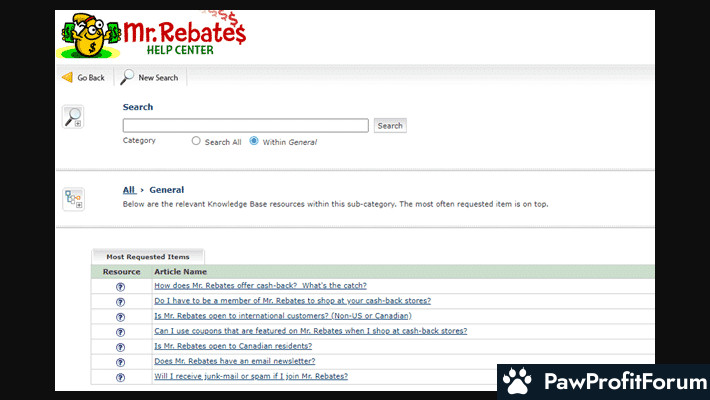Image resolution: width=710 pixels, height=400 pixels.
Task: Click the Mr. Rebates Help Center logo
Action: tap(152, 35)
